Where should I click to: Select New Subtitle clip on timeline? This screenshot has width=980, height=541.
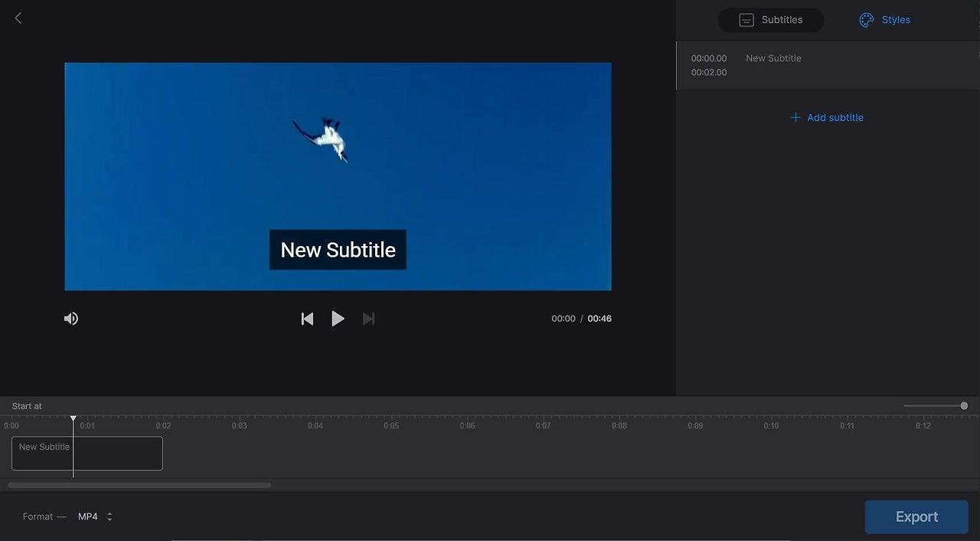(87, 454)
